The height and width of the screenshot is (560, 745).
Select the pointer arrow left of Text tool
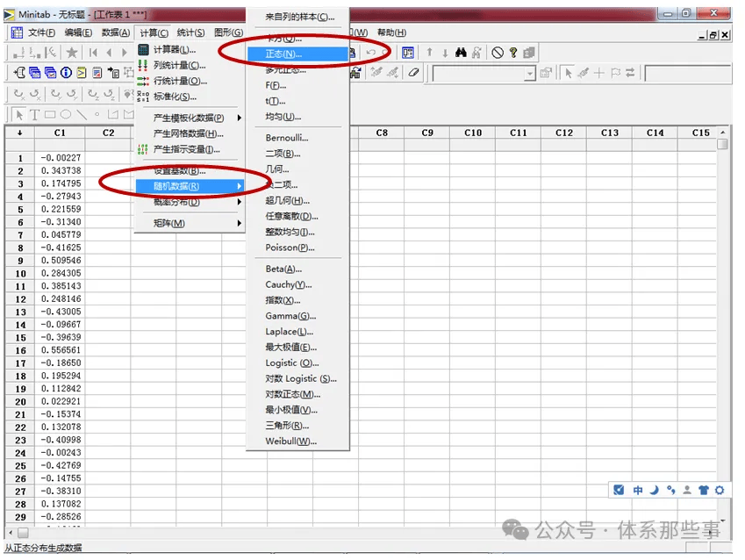pyautogui.click(x=19, y=115)
